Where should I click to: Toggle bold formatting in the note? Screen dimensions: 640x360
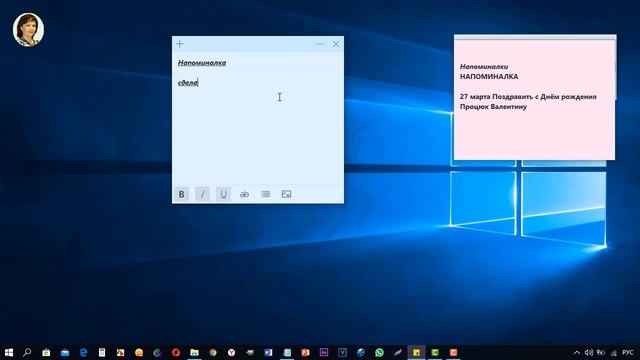(182, 194)
